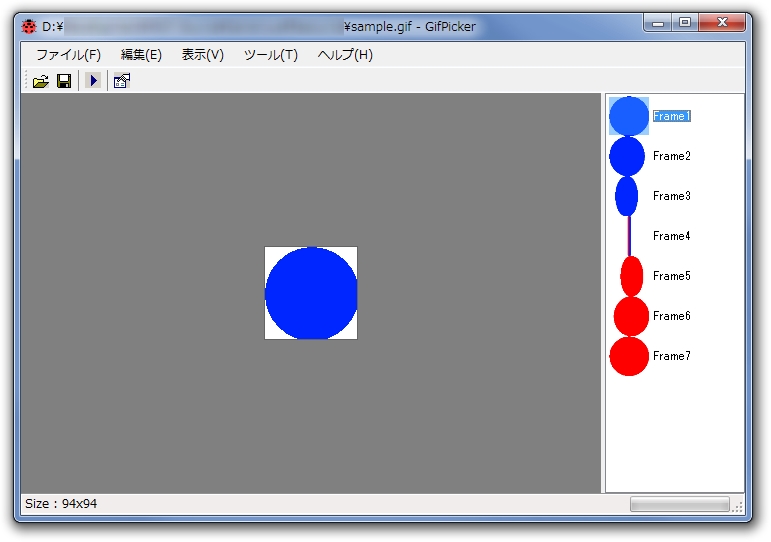The width and height of the screenshot is (771, 542).
Task: Click the Save floppy disk icon
Action: pyautogui.click(x=64, y=81)
